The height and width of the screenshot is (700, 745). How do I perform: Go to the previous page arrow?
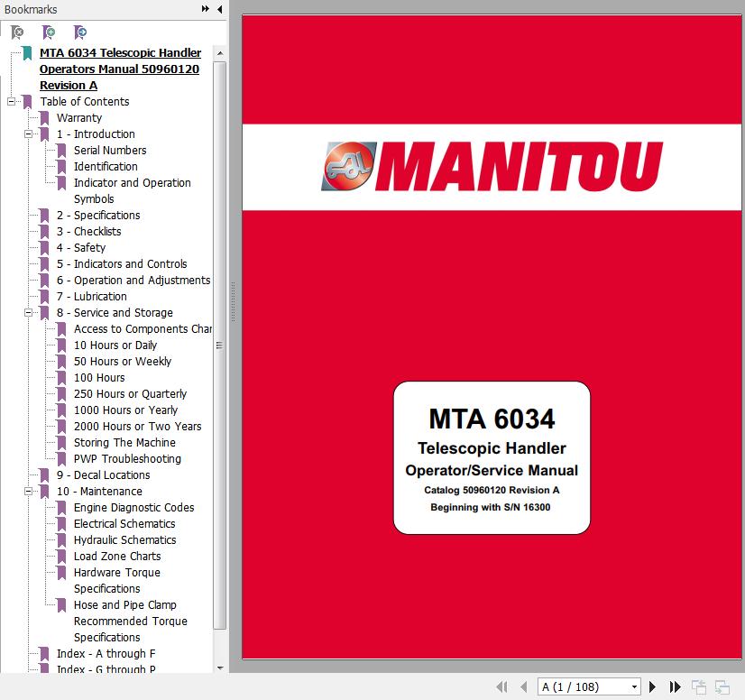pos(524,686)
